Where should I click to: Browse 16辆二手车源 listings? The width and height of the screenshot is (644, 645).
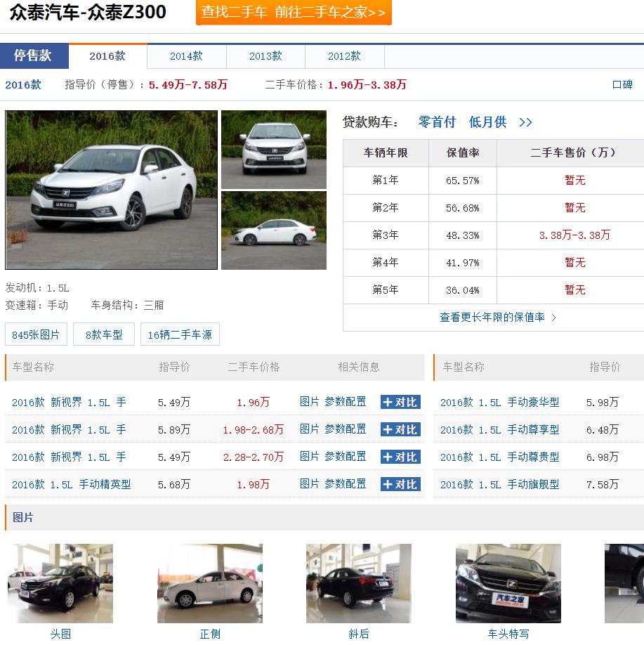click(x=180, y=334)
